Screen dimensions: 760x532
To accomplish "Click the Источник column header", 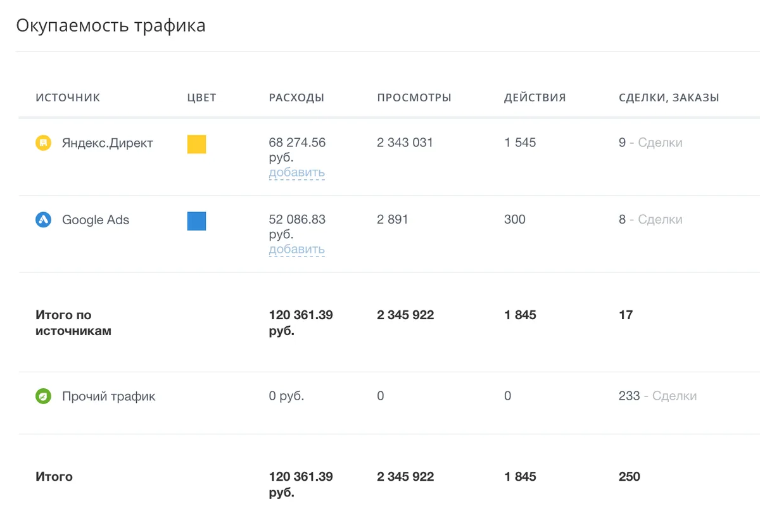I will 68,98.
